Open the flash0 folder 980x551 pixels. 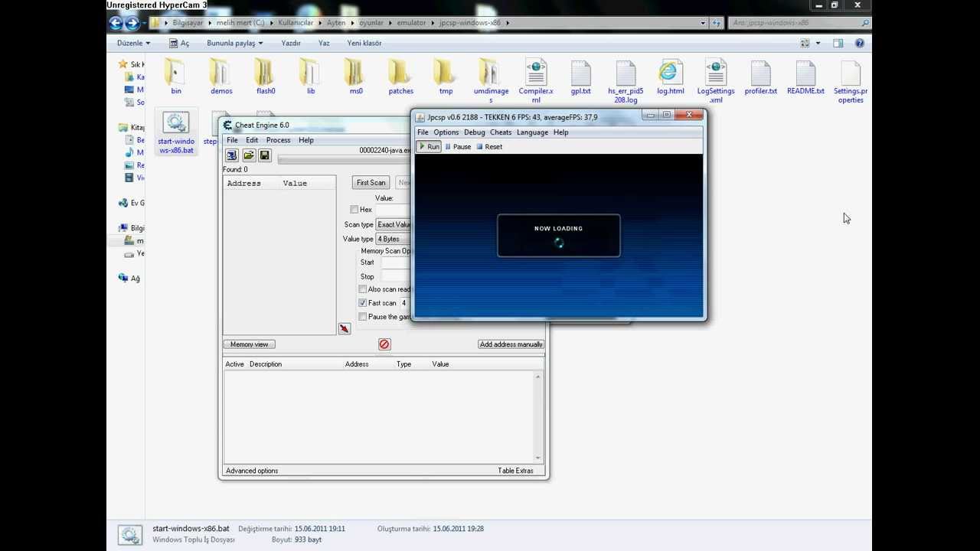tap(266, 77)
